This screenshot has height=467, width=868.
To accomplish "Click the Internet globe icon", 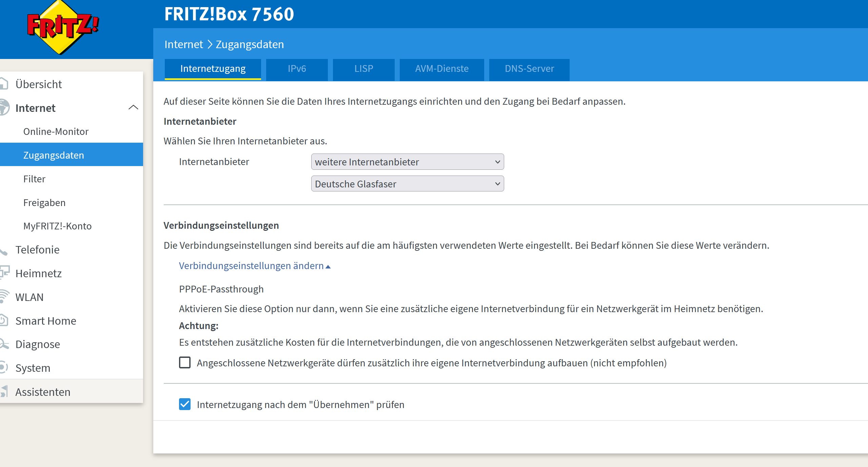I will 4,107.
